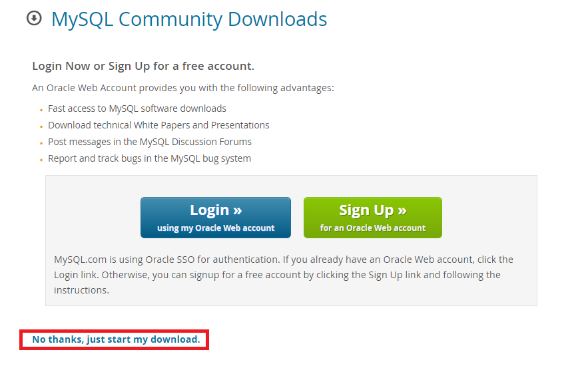Click the orange bullet beside Report and track bugs
588x374 pixels.
pos(41,160)
